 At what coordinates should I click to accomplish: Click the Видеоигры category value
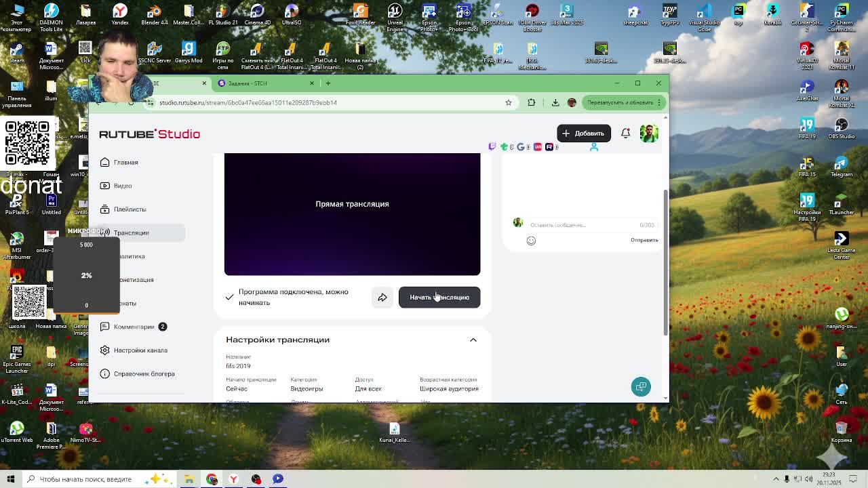307,389
